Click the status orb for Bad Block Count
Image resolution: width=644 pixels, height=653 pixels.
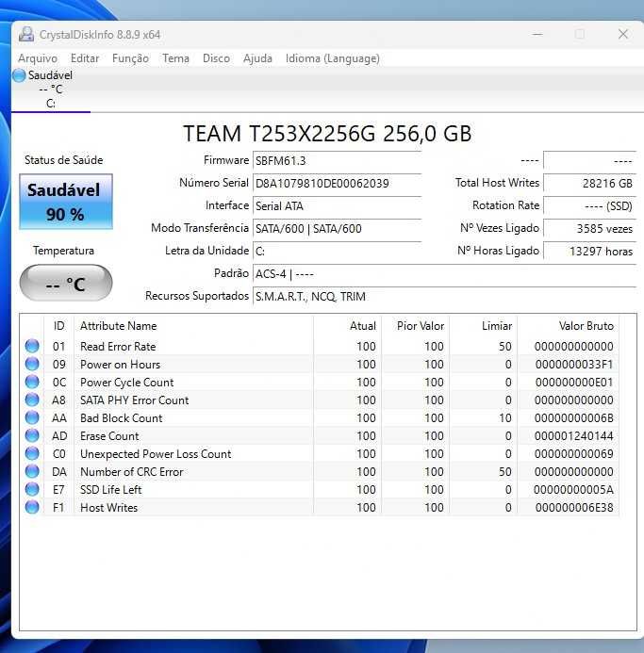pyautogui.click(x=32, y=417)
